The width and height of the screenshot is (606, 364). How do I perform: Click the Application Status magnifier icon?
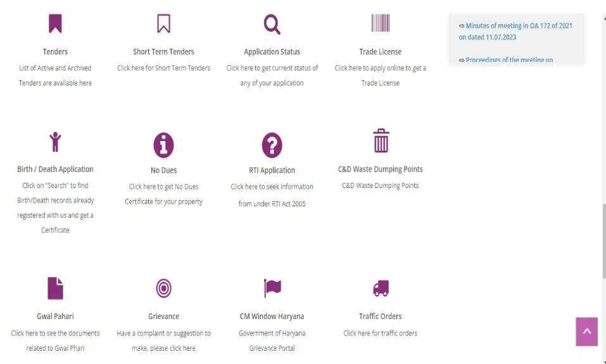pos(272,24)
